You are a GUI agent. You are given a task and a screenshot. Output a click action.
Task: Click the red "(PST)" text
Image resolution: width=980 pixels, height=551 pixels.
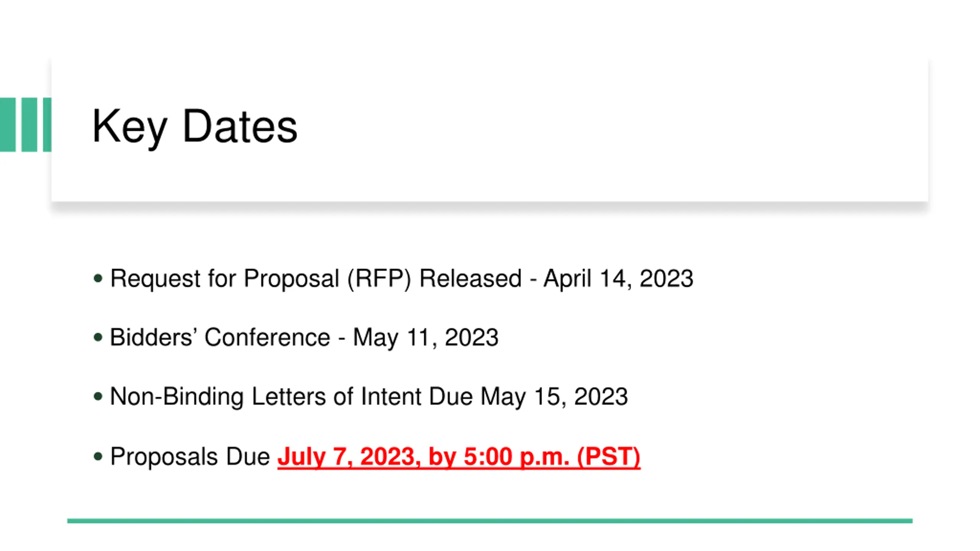[608, 456]
